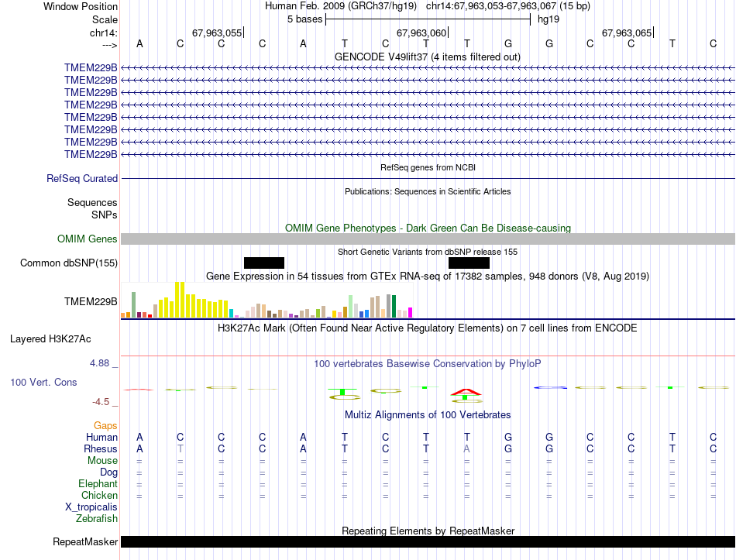Open OMIM Gene Phenotypes track title
Image resolution: width=736 pixels, height=560 pixels.
428,228
